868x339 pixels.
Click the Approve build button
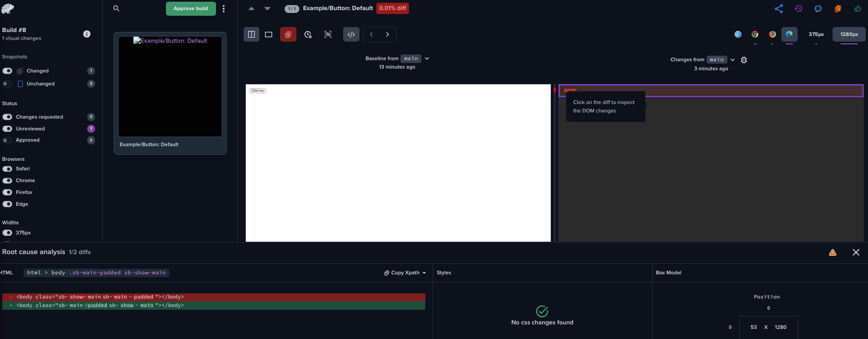[x=191, y=8]
